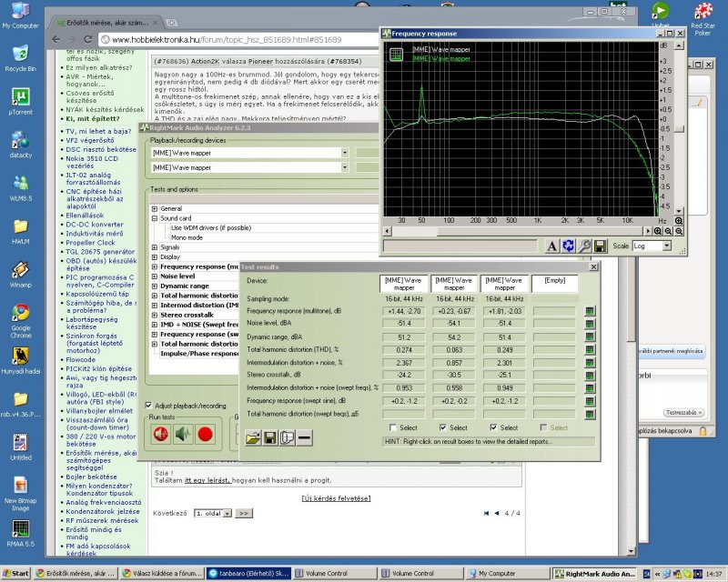Expand the Display tree node
The width and height of the screenshot is (728, 582).
click(x=155, y=256)
